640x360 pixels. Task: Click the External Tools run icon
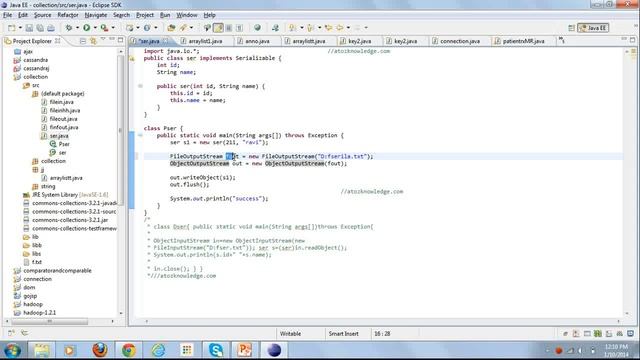(x=104, y=28)
